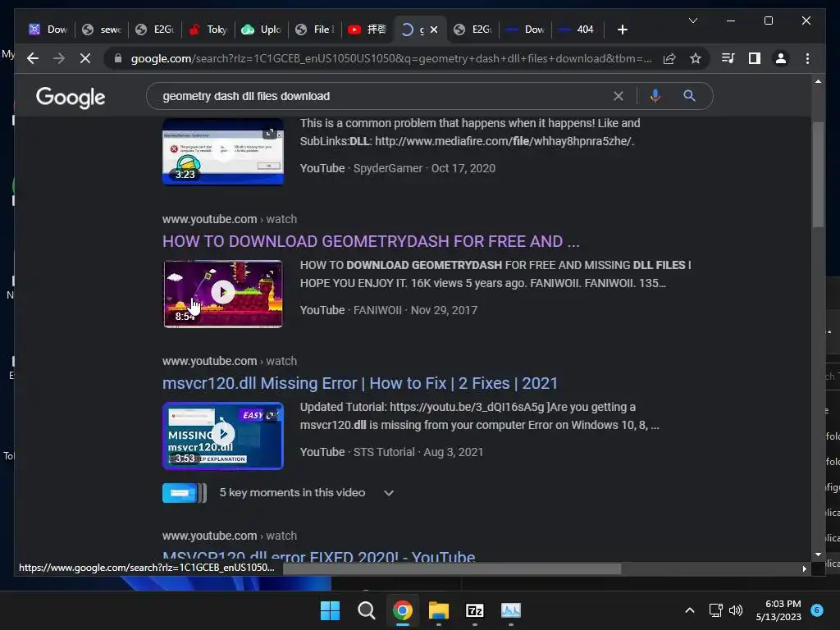
Task: Open the Windows Start menu
Action: pos(330,610)
